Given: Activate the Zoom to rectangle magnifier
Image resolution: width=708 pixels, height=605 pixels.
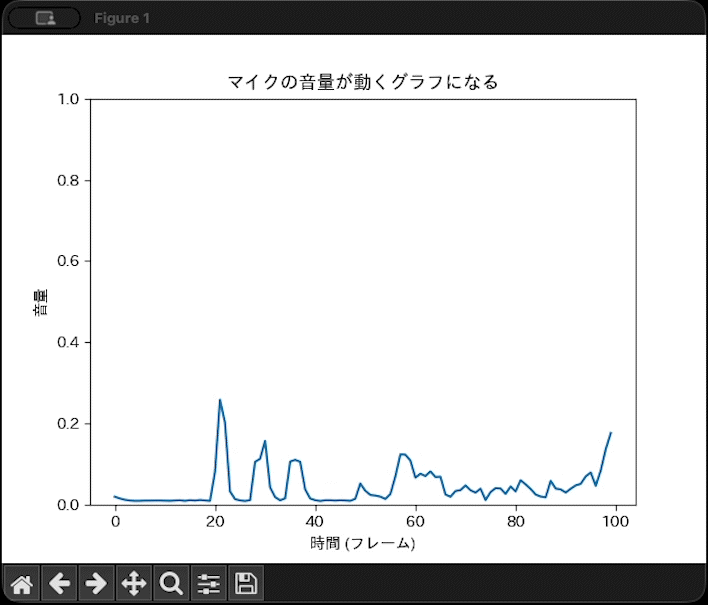Looking at the screenshot, I should coord(171,583).
